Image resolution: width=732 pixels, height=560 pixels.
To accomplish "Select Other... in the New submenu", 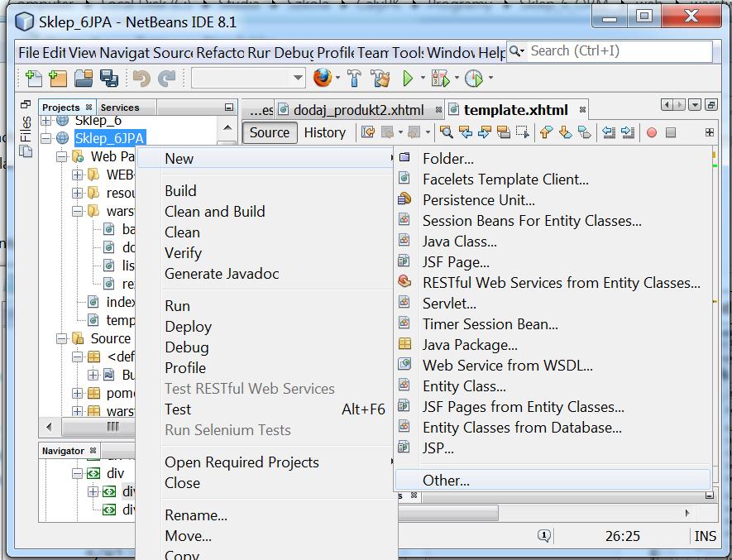I will point(553,480).
